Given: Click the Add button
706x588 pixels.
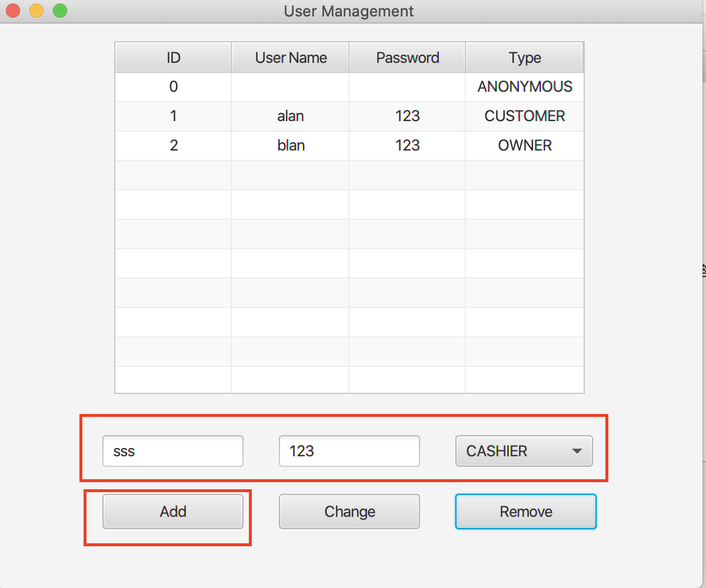Looking at the screenshot, I should [172, 512].
